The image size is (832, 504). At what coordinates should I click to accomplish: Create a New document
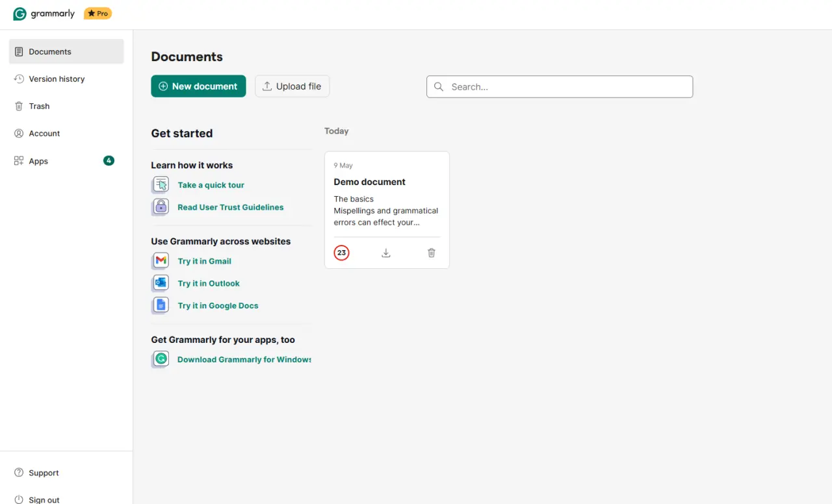click(x=198, y=86)
